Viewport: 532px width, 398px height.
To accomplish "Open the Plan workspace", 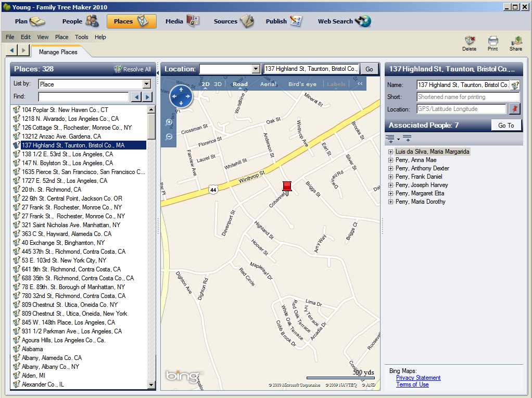I will click(x=30, y=21).
